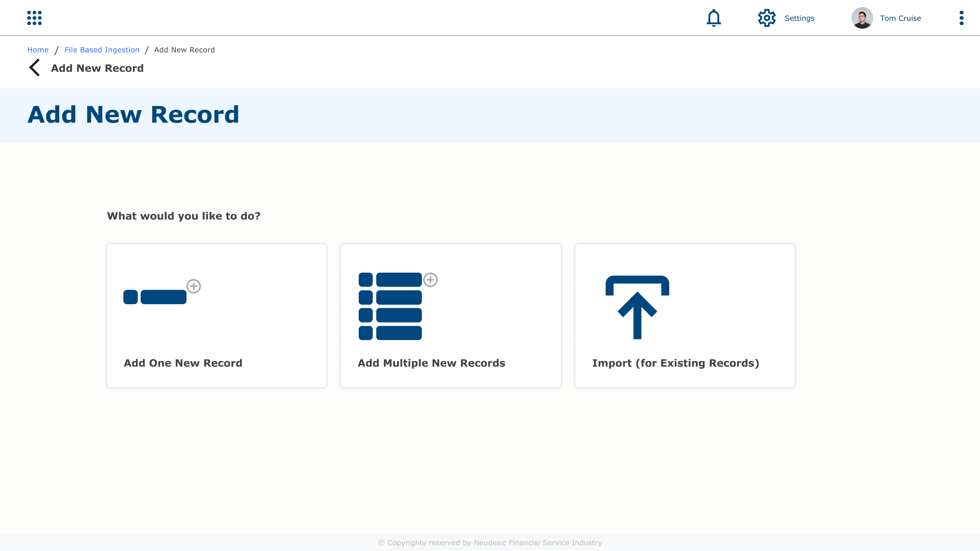This screenshot has height=551, width=980.
Task: Go back using the left chevron arrow
Action: 35,68
